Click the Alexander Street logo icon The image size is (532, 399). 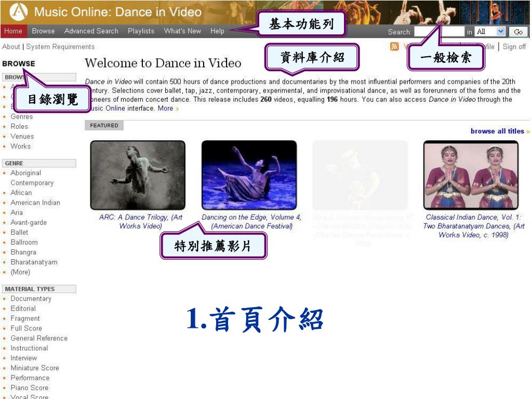point(18,11)
